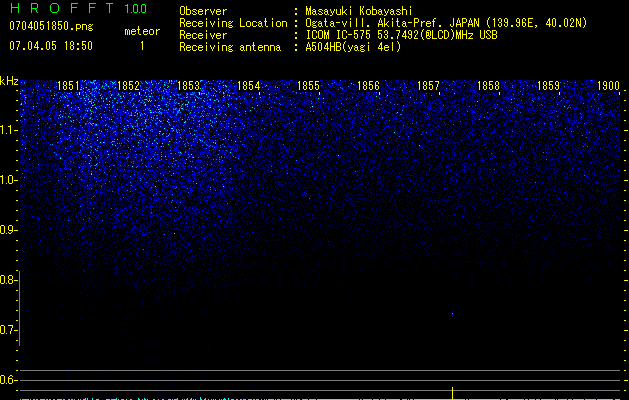
Task: Click the antenna A504HB(yagi 4el) text
Action: (353, 47)
